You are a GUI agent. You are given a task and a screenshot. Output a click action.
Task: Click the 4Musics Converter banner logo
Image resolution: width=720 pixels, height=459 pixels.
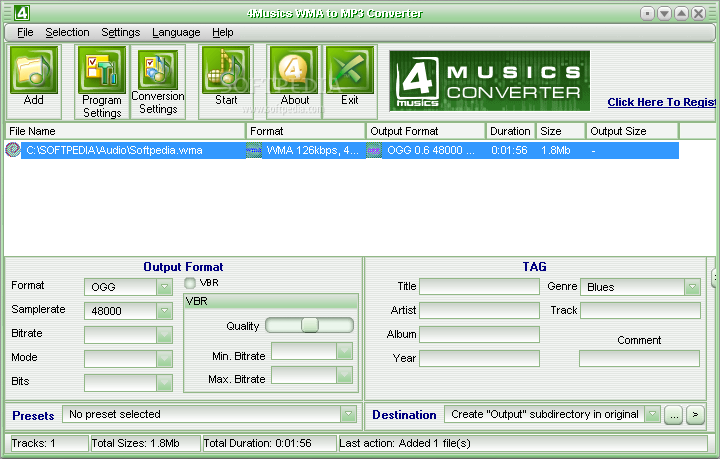489,81
